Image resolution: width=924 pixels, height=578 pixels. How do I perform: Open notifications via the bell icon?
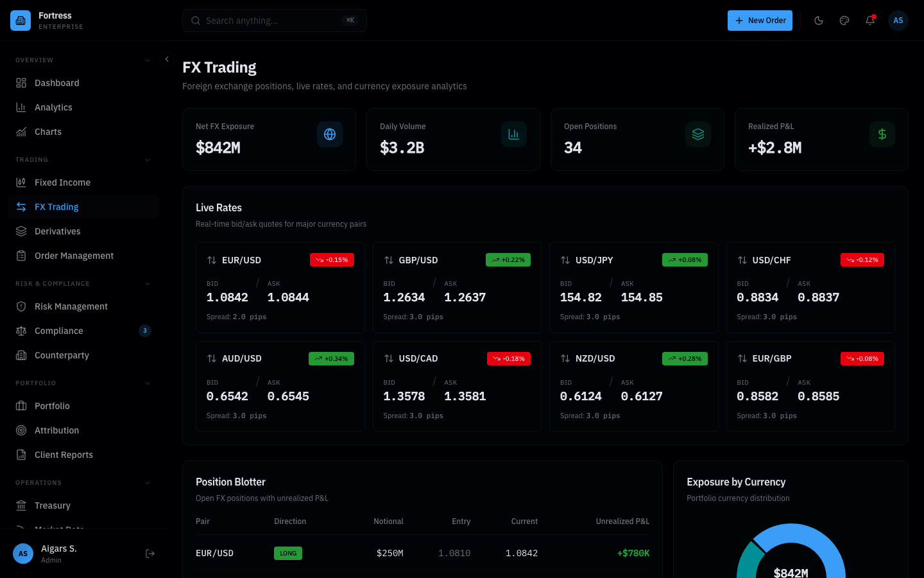coord(870,21)
